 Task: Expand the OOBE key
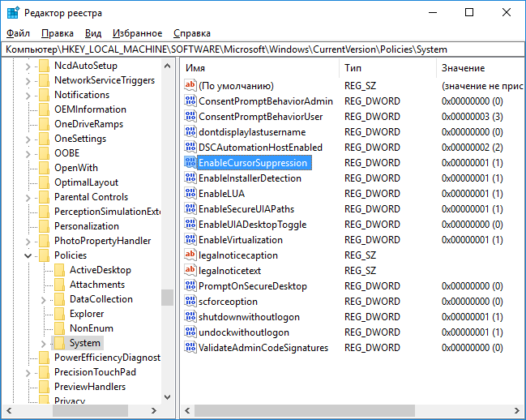point(28,154)
